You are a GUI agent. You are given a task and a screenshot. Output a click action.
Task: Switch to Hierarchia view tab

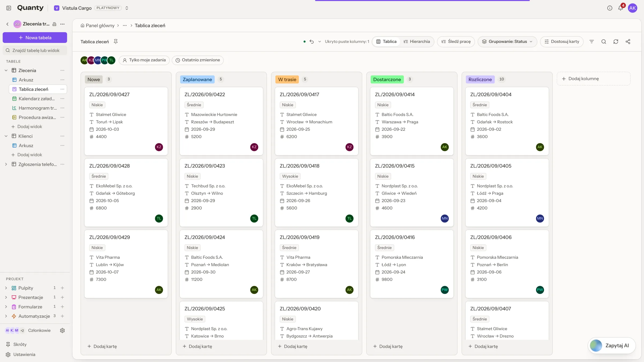[x=417, y=42]
